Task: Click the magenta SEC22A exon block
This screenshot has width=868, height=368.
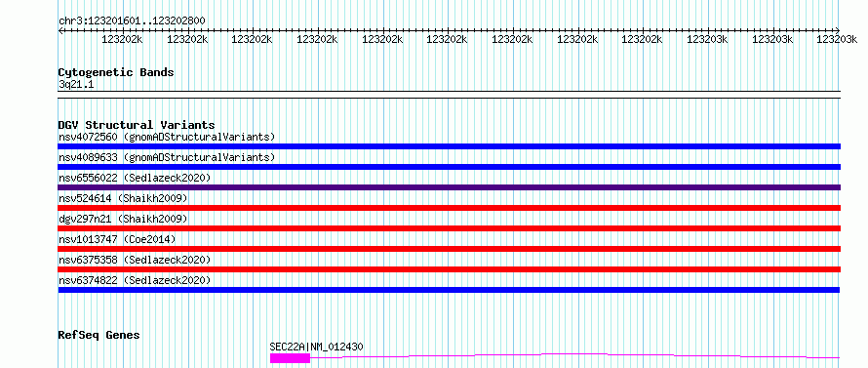Action: tap(290, 358)
